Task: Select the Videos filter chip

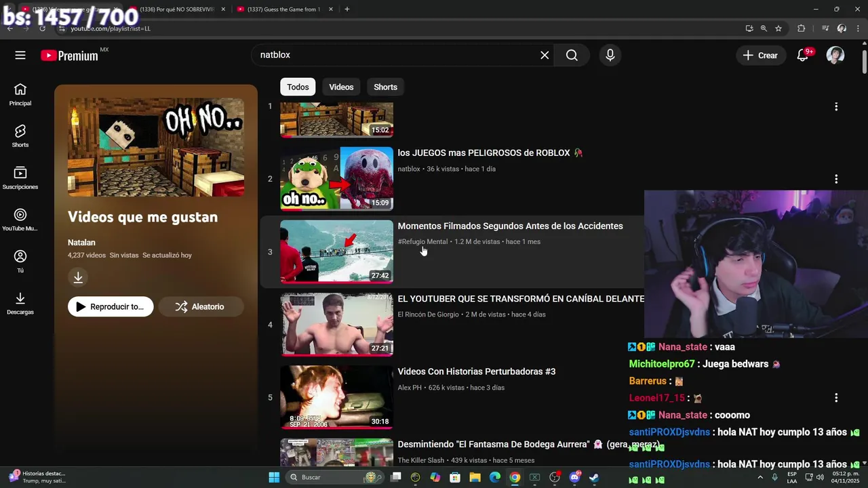Action: coord(341,87)
